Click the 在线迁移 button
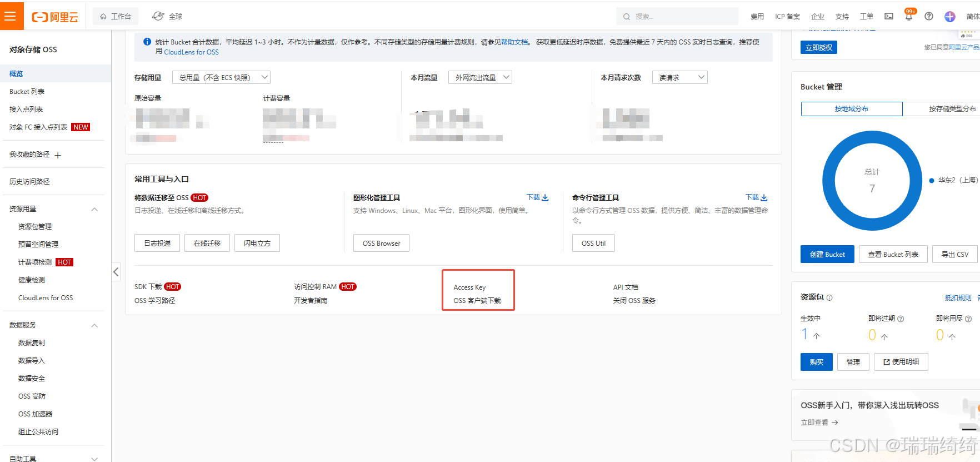 (x=207, y=243)
